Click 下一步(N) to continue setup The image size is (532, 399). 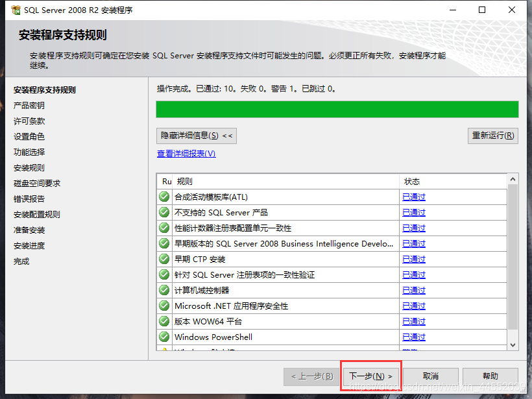point(371,376)
